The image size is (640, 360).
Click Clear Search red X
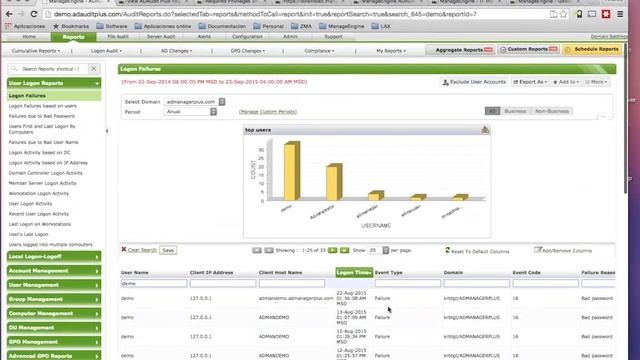pyautogui.click(x=124, y=249)
